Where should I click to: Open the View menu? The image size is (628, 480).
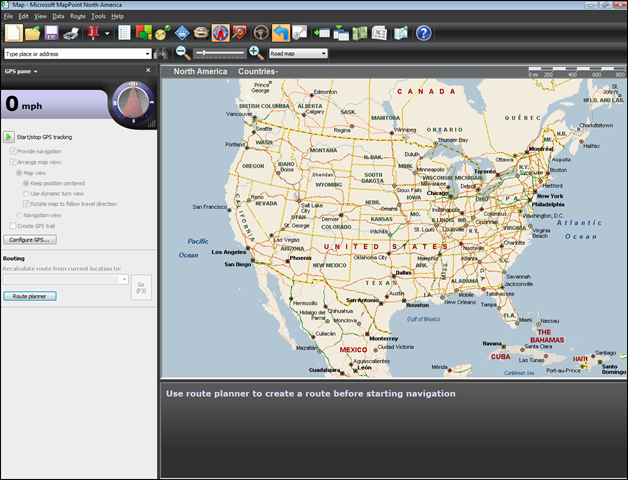[40, 16]
